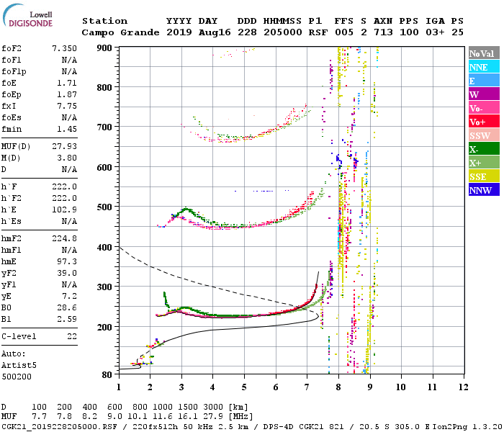Click the foF1 N/A value
Screen dimensions: 504x432
coord(69,60)
